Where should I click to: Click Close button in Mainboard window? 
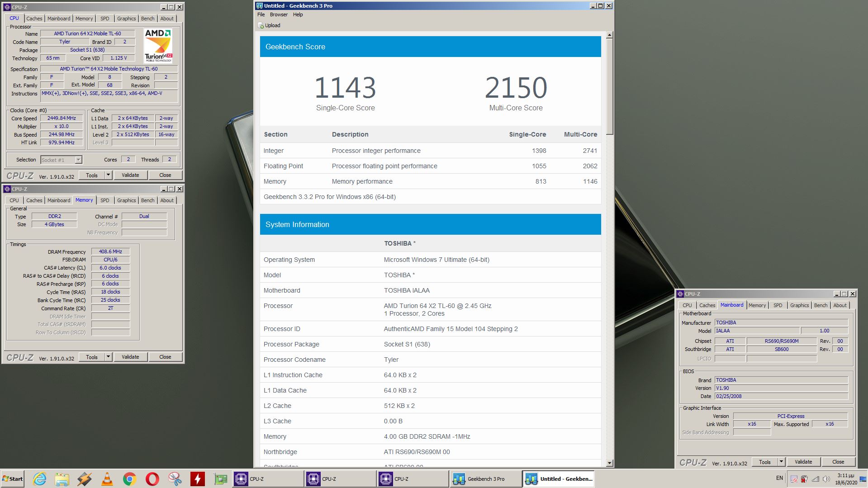coord(838,462)
